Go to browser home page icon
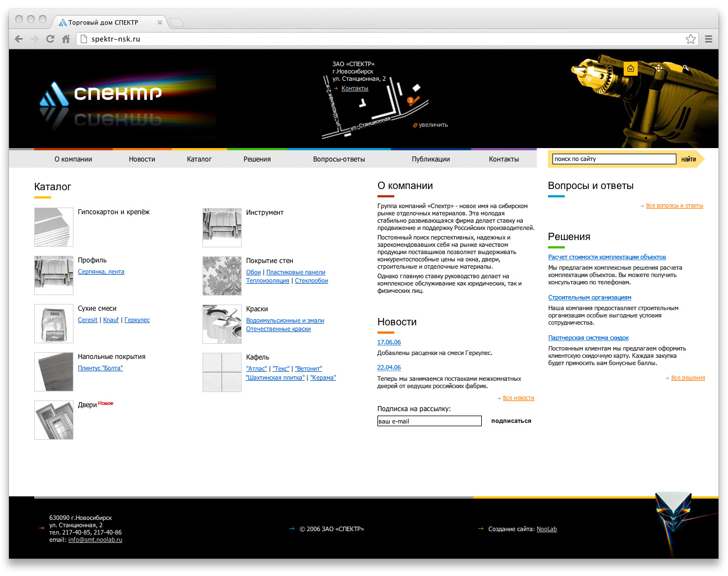This screenshot has width=728, height=576. (66, 39)
